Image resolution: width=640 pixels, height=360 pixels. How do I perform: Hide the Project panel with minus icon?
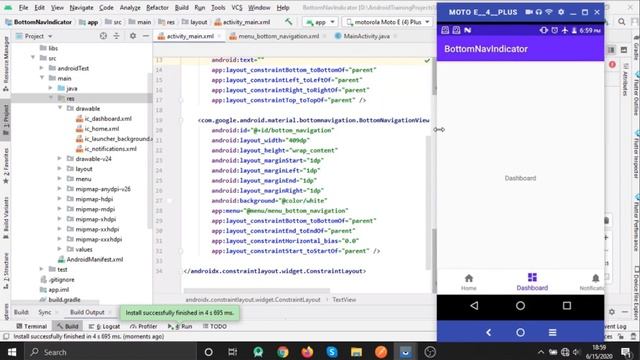[146, 36]
